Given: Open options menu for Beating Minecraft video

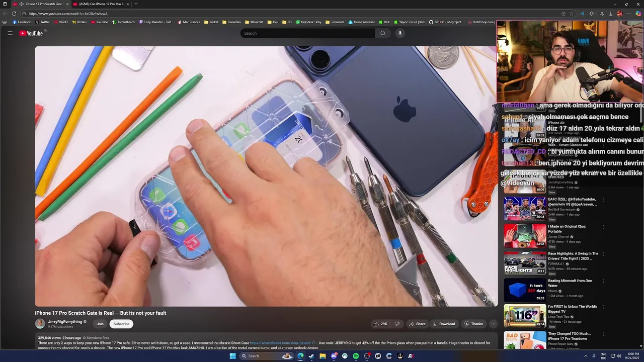Looking at the screenshot, I should (603, 281).
